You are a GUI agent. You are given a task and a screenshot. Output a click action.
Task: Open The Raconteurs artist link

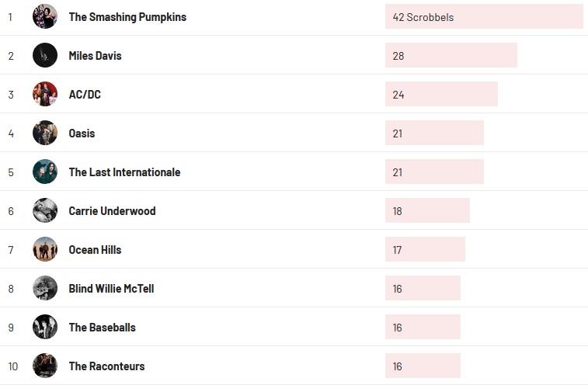(106, 366)
